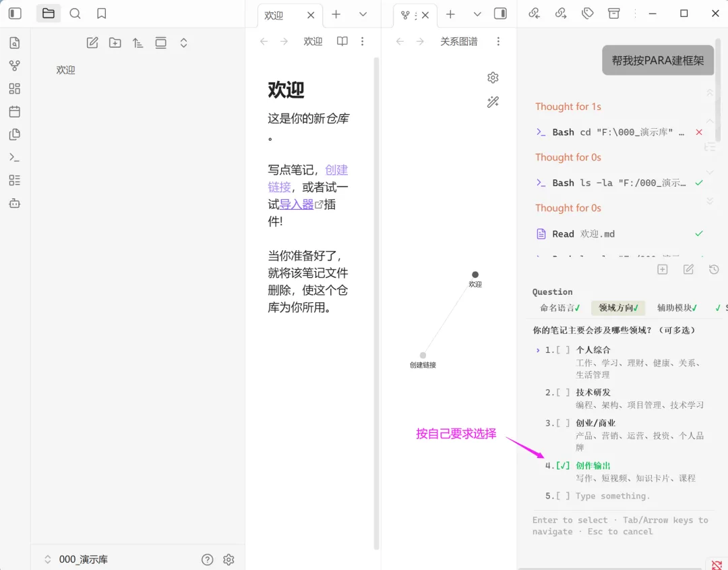Open tab list dropdown beside 欢迎 tab
Viewport: 728px width, 570px height.
point(363,14)
